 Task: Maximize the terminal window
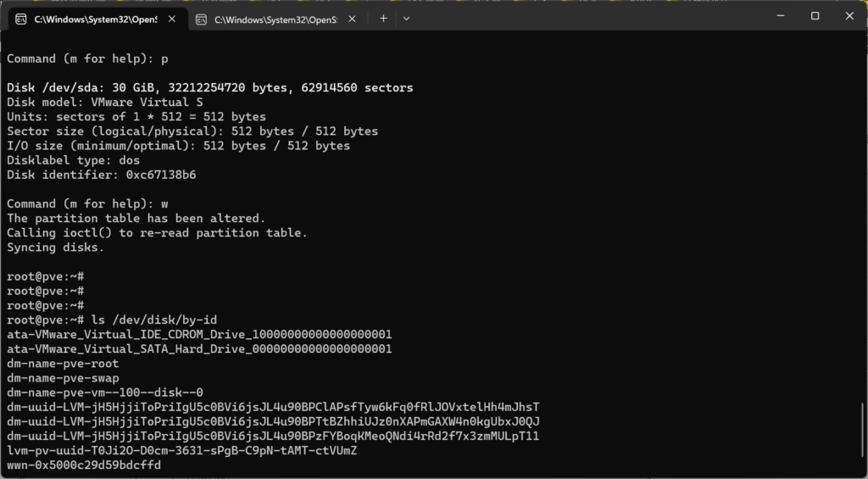pyautogui.click(x=815, y=16)
